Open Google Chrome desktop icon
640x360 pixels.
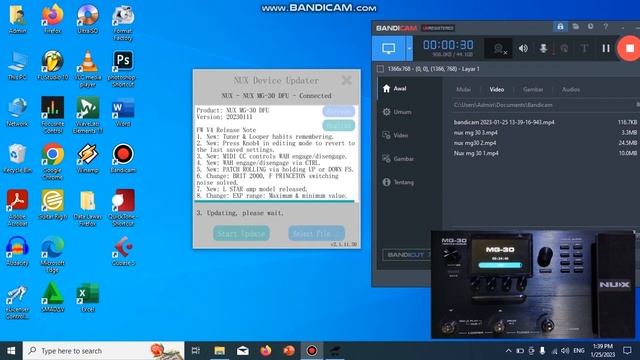(53, 162)
